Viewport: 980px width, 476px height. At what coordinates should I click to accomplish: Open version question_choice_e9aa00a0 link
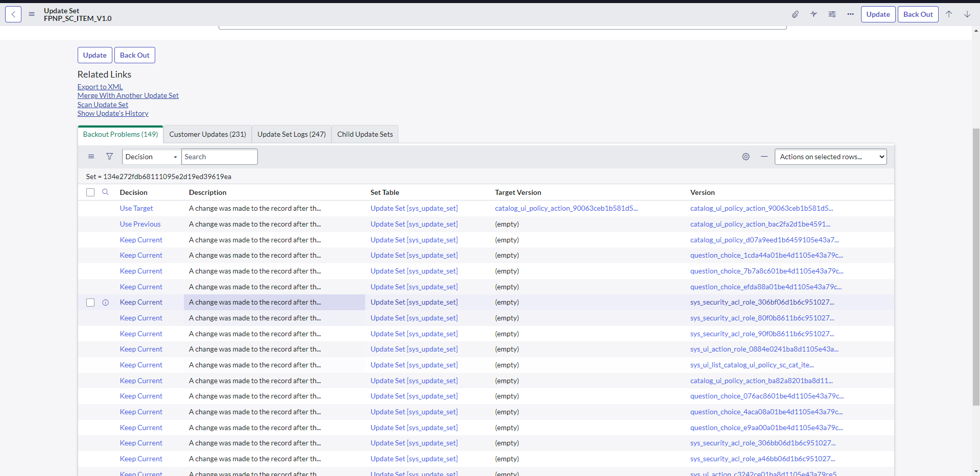(x=767, y=428)
